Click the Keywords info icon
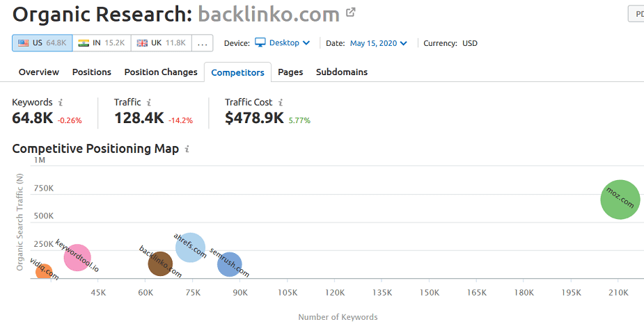This screenshot has width=644, height=324. click(x=61, y=102)
